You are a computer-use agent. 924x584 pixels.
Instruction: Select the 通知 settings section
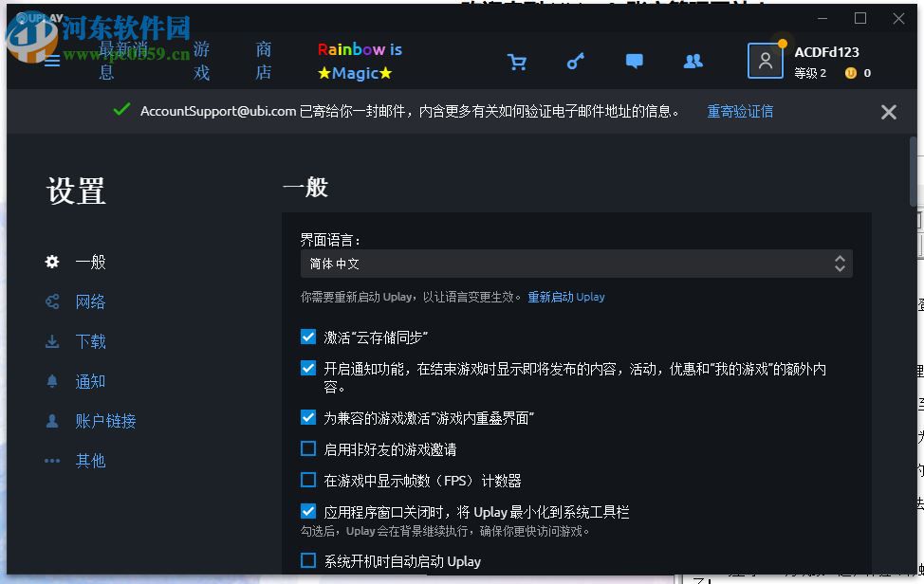coord(89,381)
